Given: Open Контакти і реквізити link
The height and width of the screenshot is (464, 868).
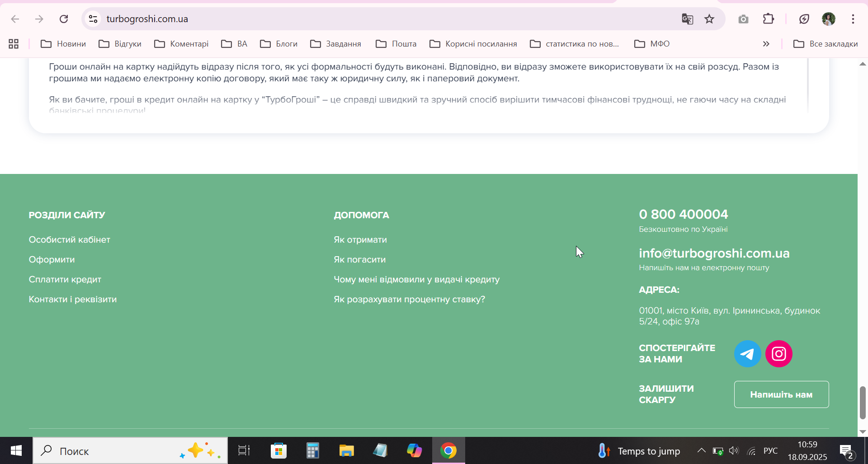Looking at the screenshot, I should (x=73, y=300).
